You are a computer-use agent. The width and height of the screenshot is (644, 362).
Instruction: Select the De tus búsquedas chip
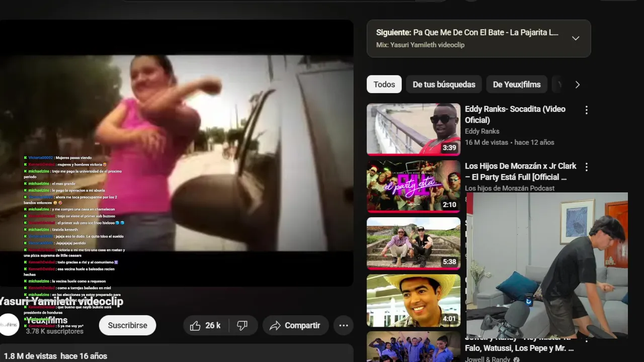tap(444, 84)
